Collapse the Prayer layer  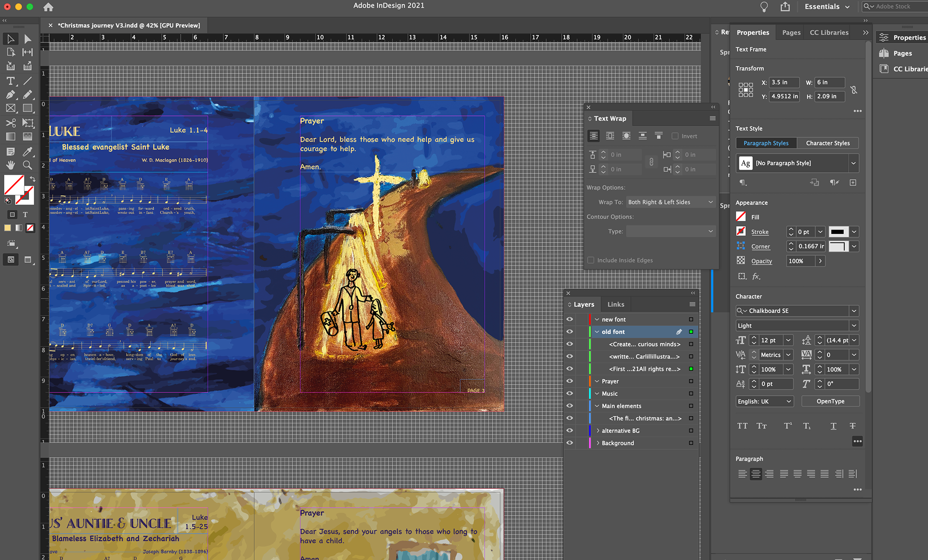[x=597, y=381]
